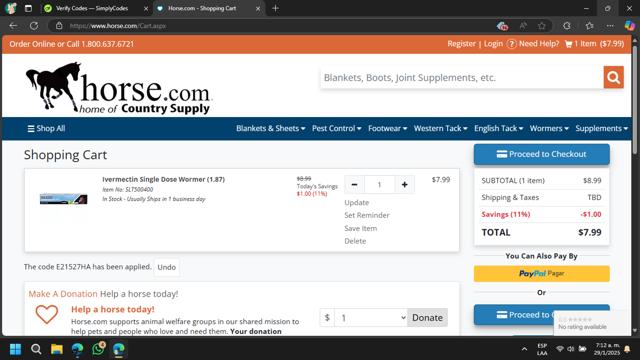640x360 pixels.
Task: Click the lower Proceed to Checkout button
Action: 542,315
